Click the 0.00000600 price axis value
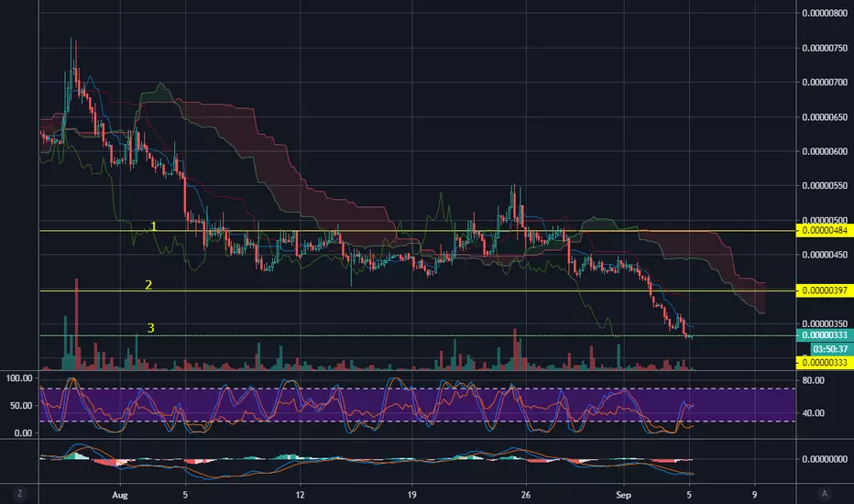Screen dimensions: 854x504 tap(825, 151)
